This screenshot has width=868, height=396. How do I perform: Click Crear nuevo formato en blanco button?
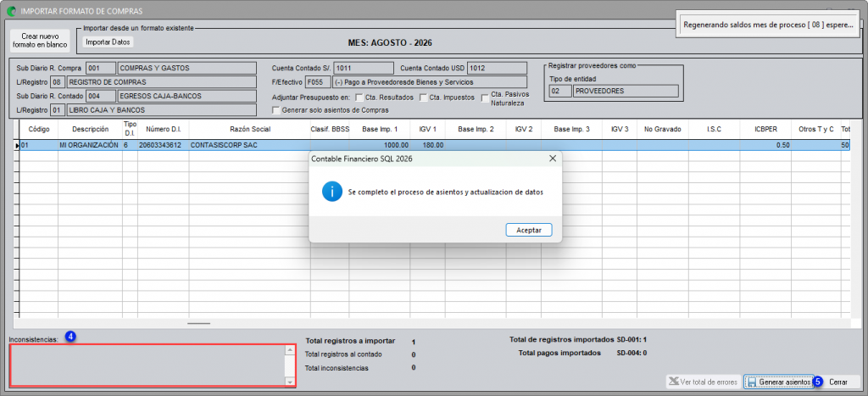coord(40,41)
